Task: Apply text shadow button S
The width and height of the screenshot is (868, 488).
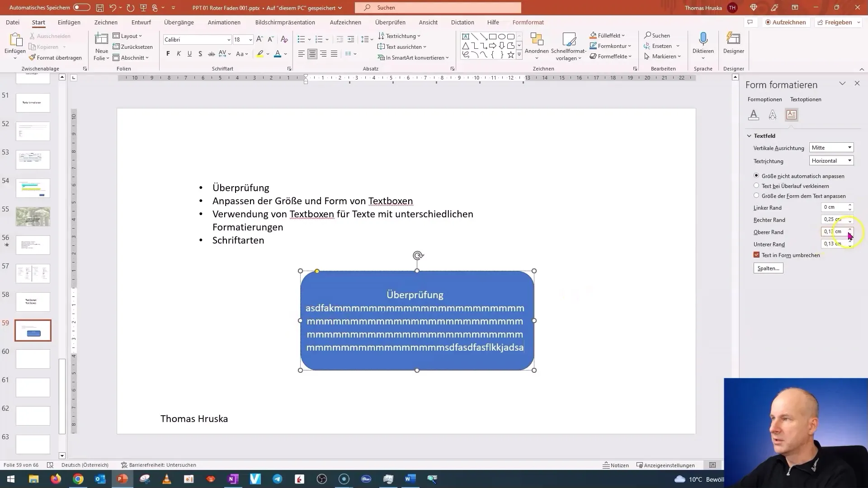Action: 200,54
